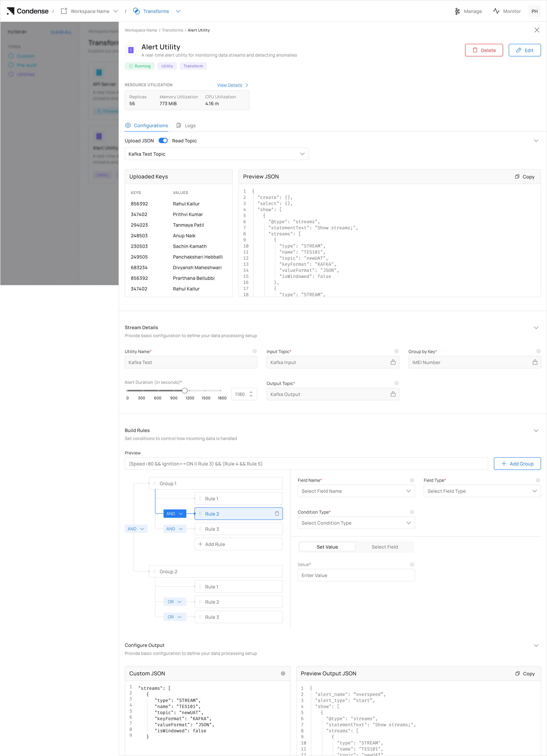Click the Enter Value input field
The width and height of the screenshot is (547, 756).
[356, 575]
